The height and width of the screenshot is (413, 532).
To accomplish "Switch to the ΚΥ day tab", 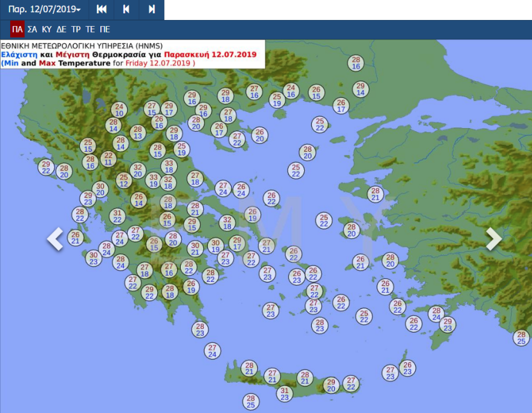I will click(x=47, y=29).
